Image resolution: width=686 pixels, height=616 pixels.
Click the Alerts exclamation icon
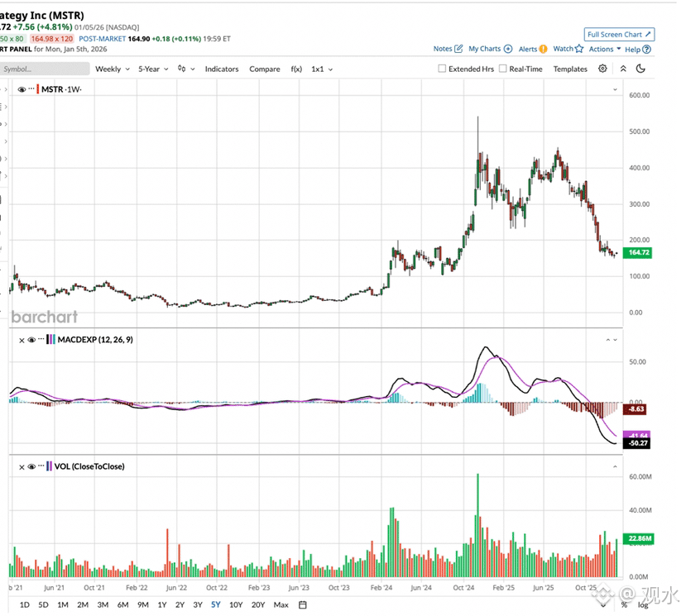coord(543,49)
